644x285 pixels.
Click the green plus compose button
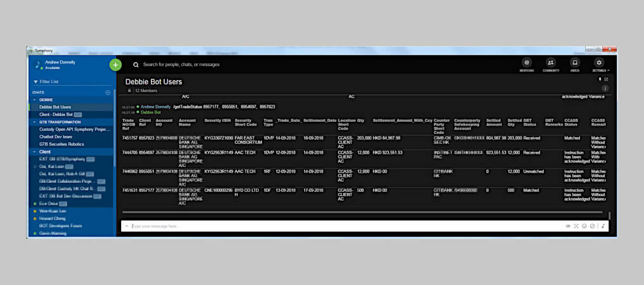coord(115,65)
